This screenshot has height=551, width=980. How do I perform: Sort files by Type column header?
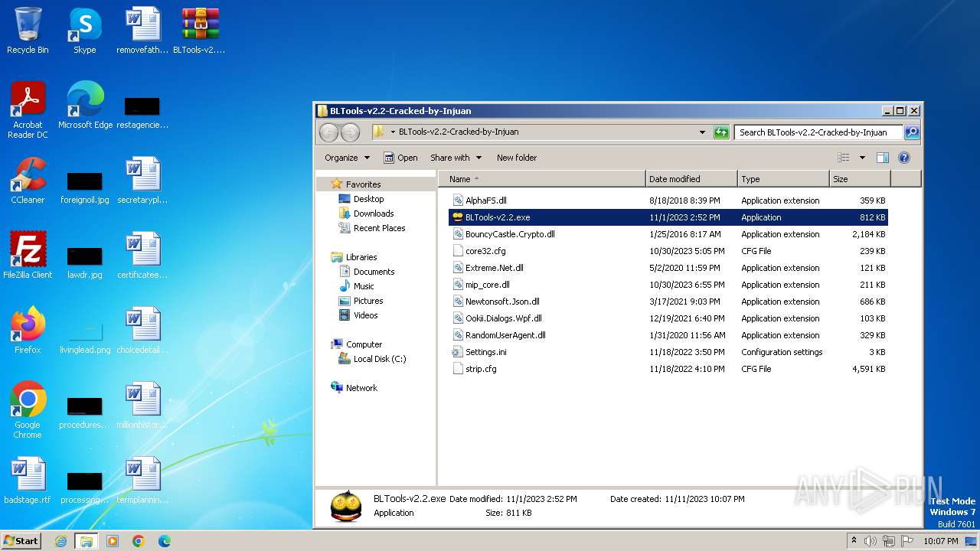click(783, 179)
